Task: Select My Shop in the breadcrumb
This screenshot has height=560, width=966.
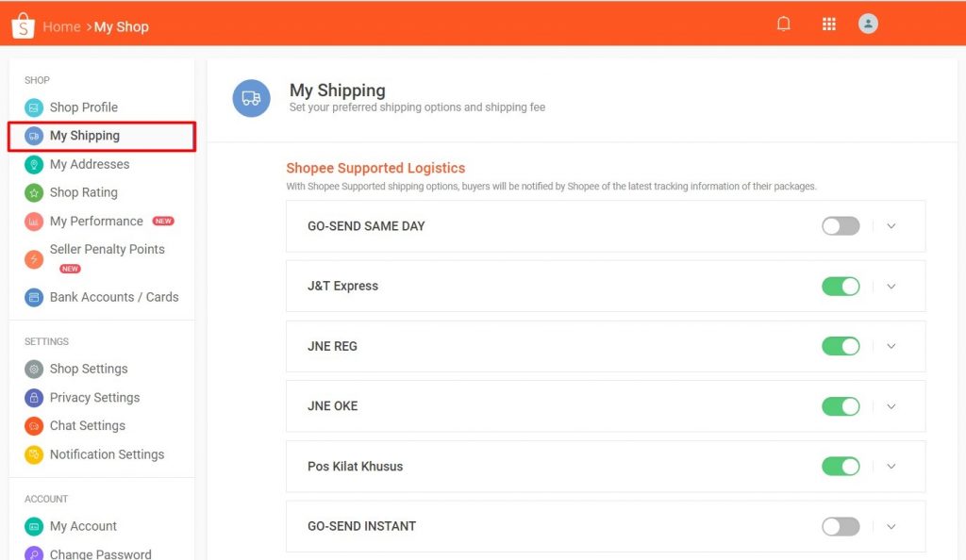Action: [x=121, y=26]
